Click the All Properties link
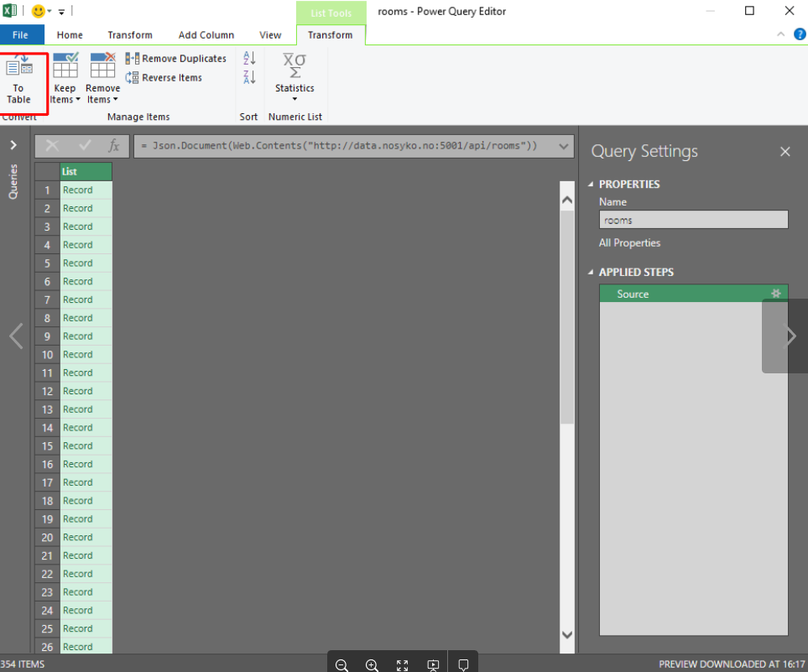 click(x=629, y=243)
